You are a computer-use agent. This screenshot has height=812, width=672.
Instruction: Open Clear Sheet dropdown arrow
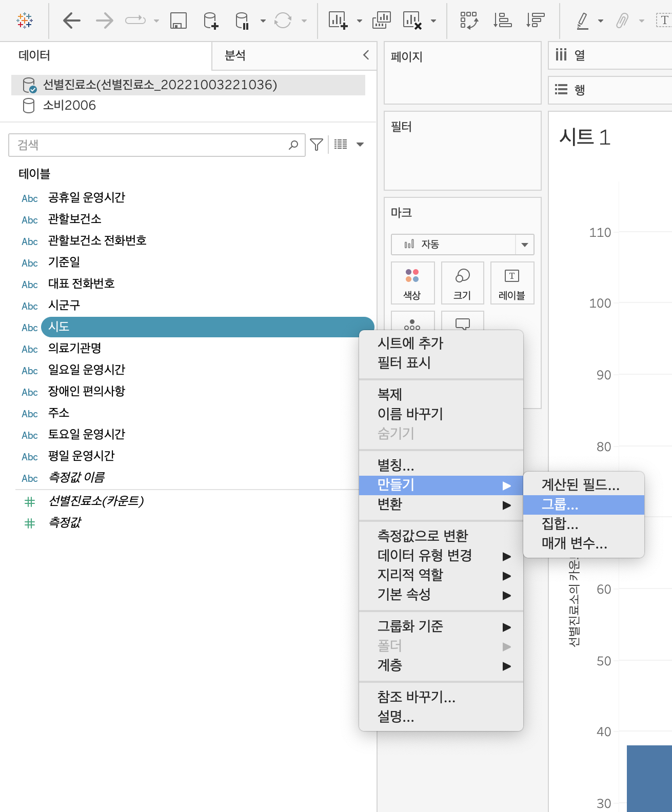433,21
